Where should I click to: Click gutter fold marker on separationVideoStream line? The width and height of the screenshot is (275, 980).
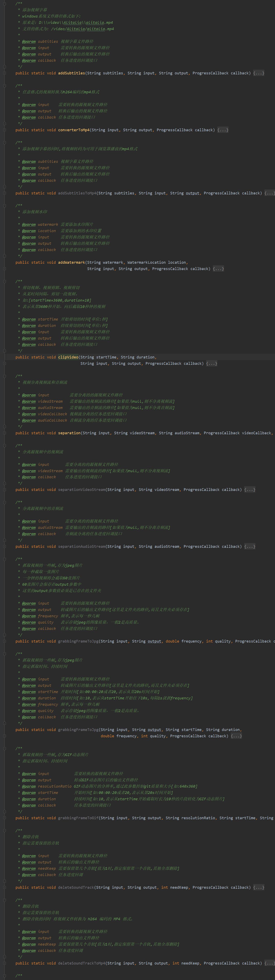[4, 490]
